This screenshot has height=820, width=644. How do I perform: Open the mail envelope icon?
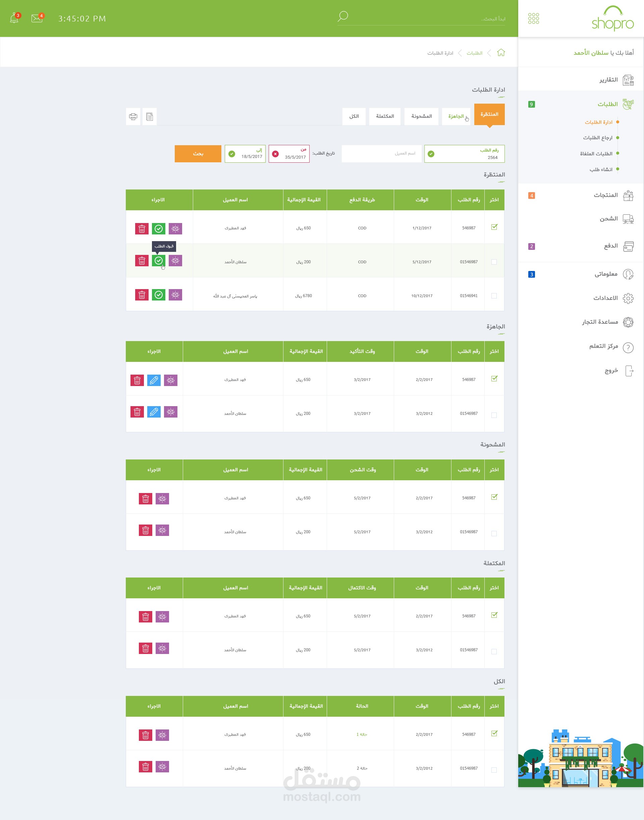pyautogui.click(x=37, y=18)
